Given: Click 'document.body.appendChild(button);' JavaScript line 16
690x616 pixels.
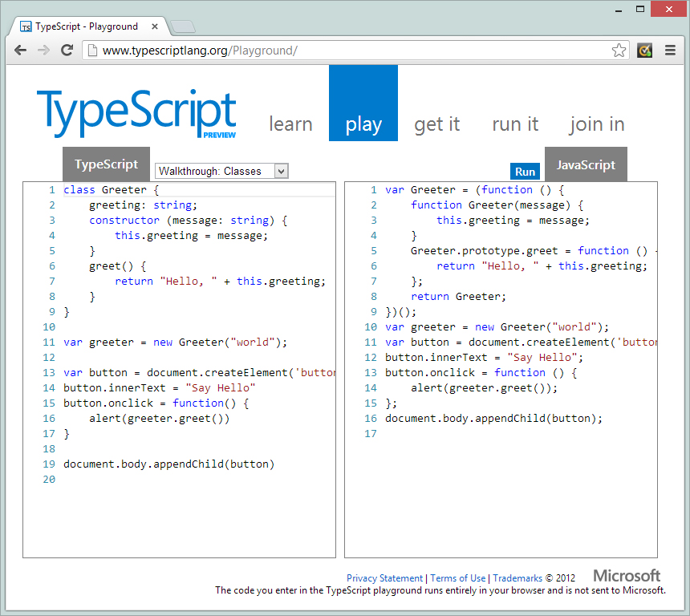Looking at the screenshot, I should pyautogui.click(x=493, y=418).
